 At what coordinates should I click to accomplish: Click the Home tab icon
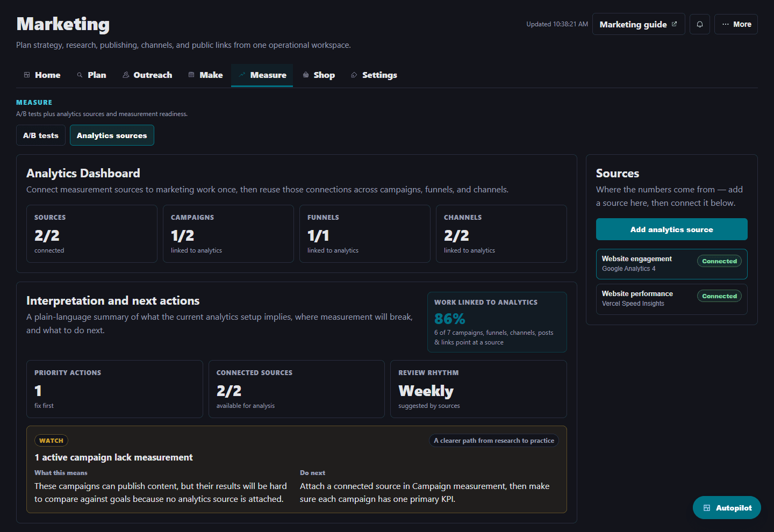(27, 75)
